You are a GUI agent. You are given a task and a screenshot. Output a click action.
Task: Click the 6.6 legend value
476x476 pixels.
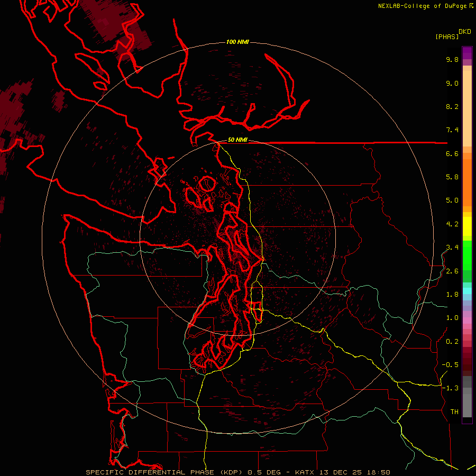(452, 153)
